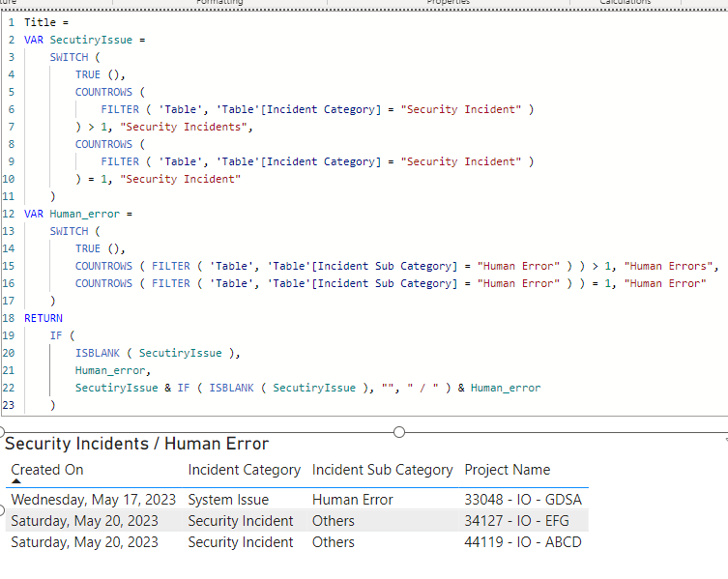This screenshot has width=728, height=579.
Task: Select the System Issue category cell
Action: 228,500
